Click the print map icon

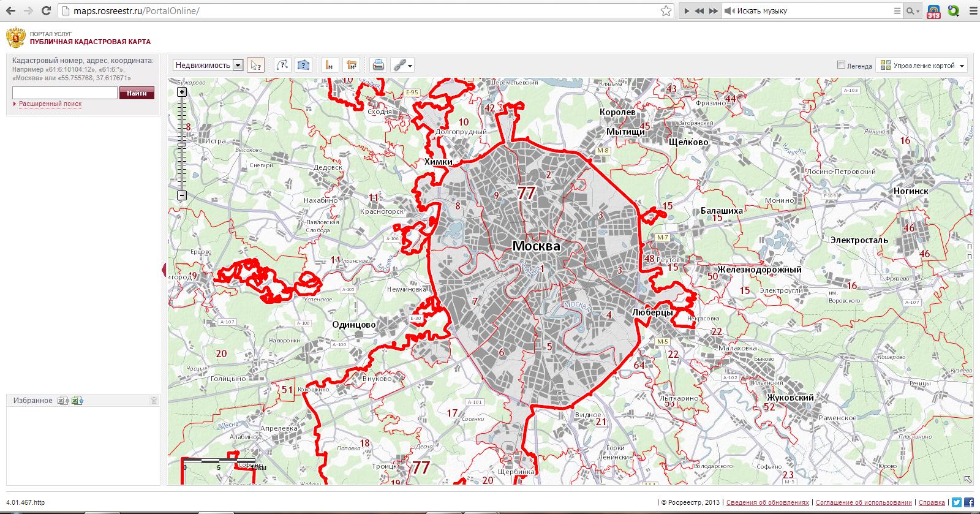pyautogui.click(x=379, y=65)
